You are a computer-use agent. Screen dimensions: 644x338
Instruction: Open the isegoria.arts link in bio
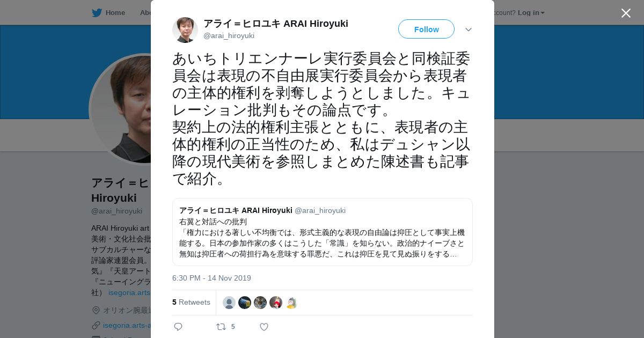click(129, 292)
